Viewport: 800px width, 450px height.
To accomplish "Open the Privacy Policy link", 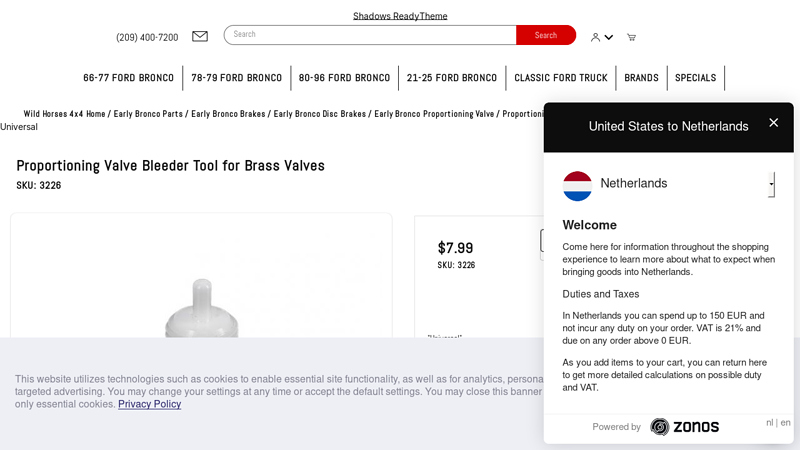I will pyautogui.click(x=149, y=404).
